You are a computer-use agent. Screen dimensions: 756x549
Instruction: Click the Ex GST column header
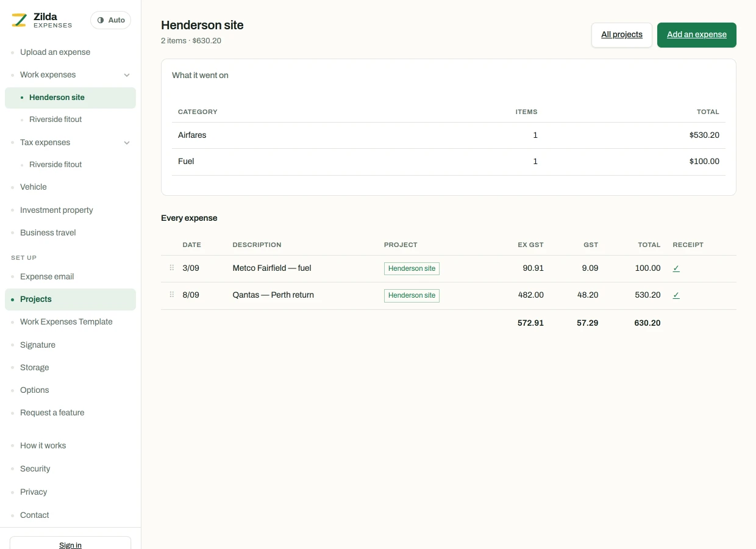coord(530,245)
